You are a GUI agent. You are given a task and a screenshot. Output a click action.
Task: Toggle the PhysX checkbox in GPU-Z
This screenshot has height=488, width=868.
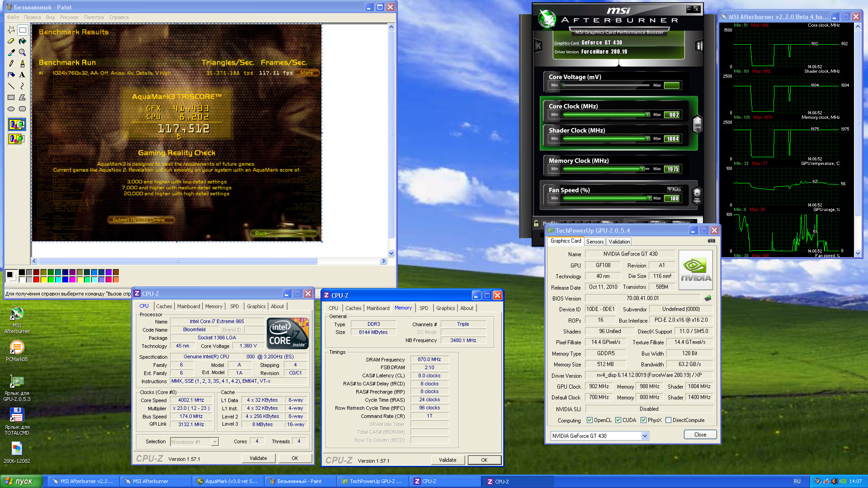click(643, 420)
